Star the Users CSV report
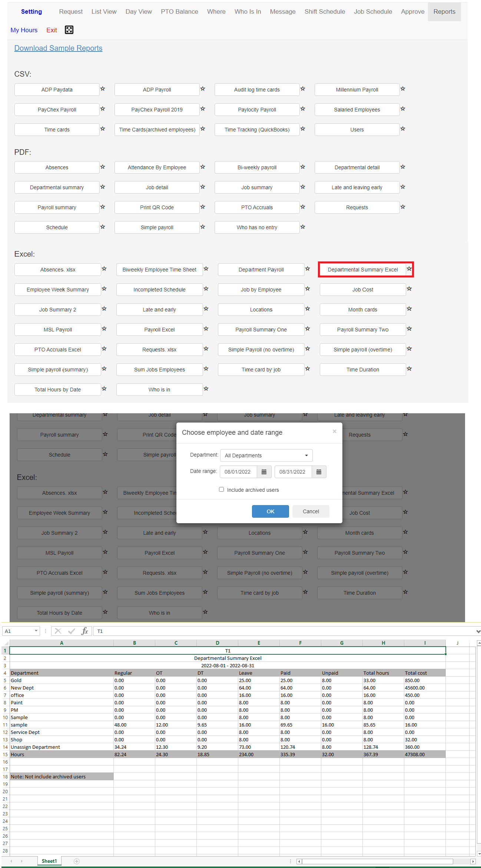The height and width of the screenshot is (868, 481). [x=403, y=129]
